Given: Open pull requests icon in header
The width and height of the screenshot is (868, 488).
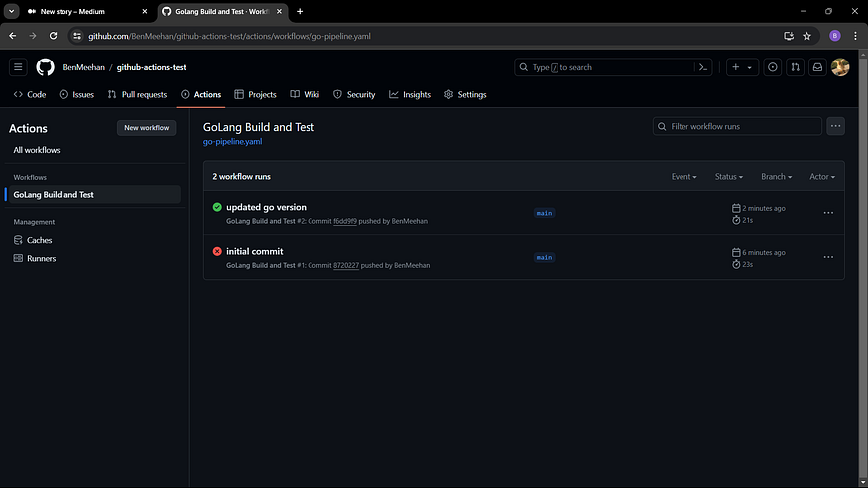Looking at the screenshot, I should 795,67.
